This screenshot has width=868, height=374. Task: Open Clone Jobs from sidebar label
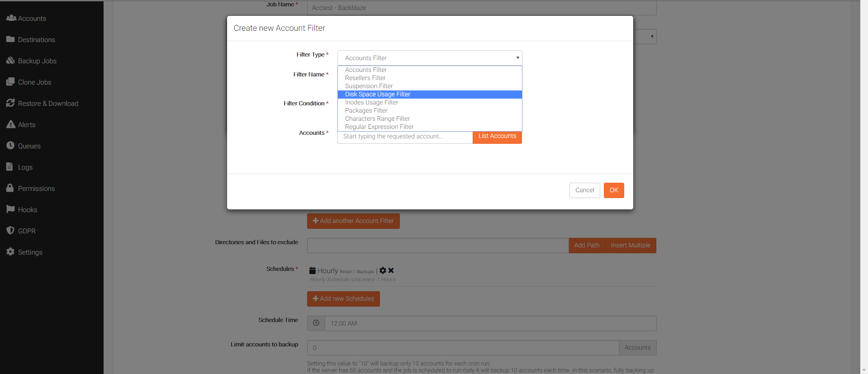coord(34,82)
